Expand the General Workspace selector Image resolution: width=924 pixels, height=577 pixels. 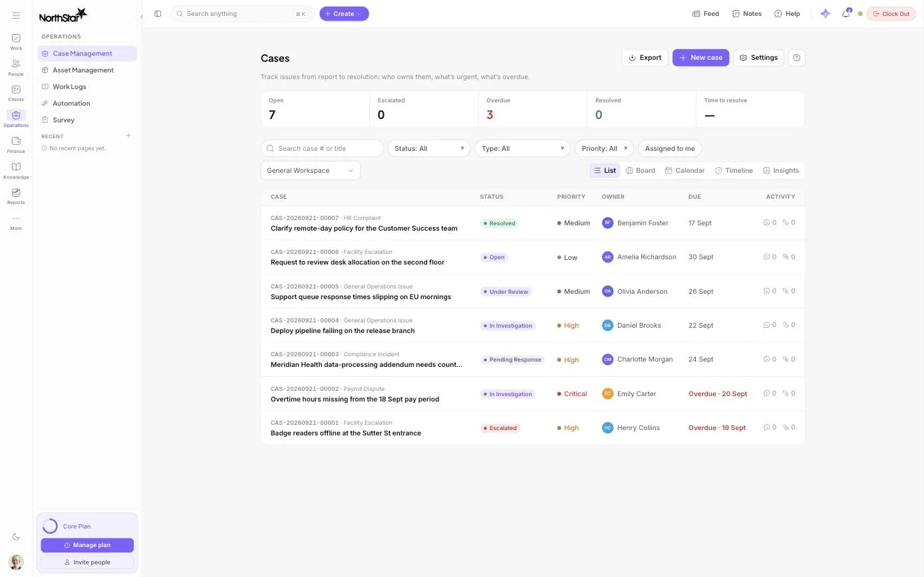click(311, 170)
